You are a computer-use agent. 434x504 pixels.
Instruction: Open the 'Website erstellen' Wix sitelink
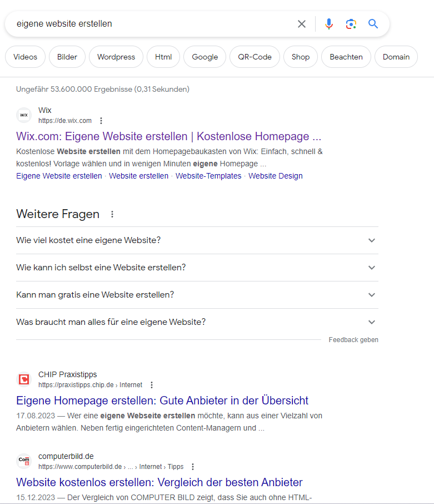click(139, 176)
